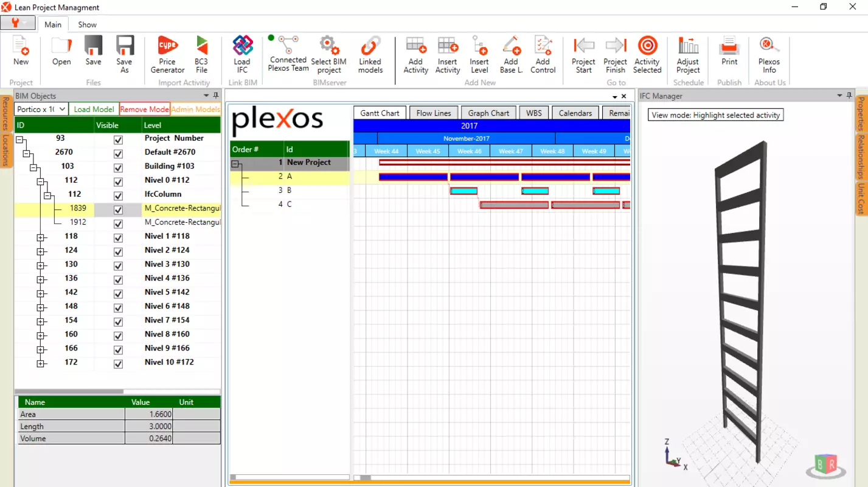Open the Flow Lines tab
Viewport: 868px width, 487px height.
(x=434, y=113)
